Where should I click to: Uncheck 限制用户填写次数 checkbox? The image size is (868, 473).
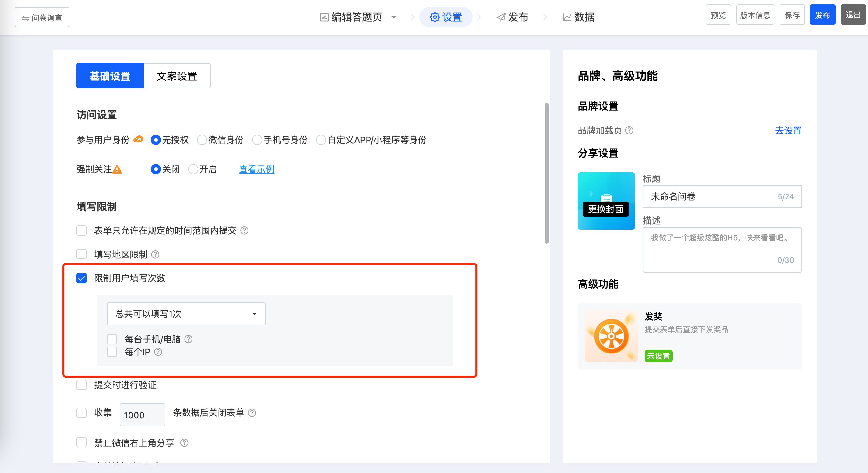pyautogui.click(x=81, y=278)
